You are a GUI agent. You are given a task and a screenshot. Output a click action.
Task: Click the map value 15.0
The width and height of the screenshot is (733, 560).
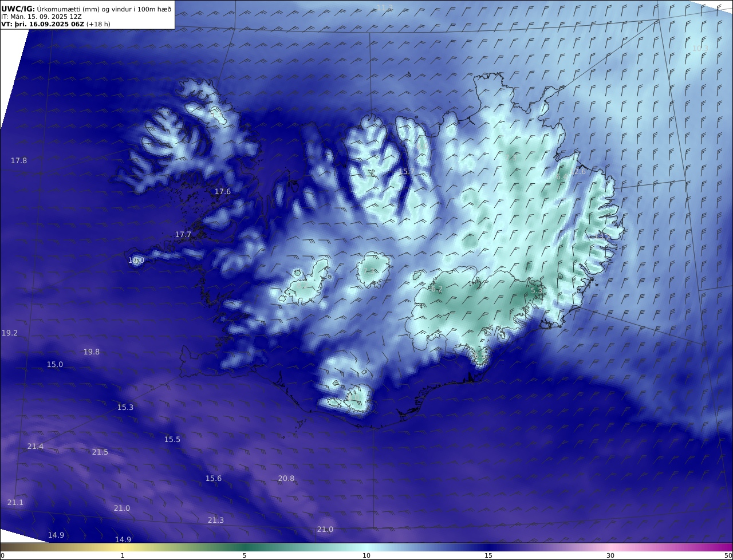55,365
